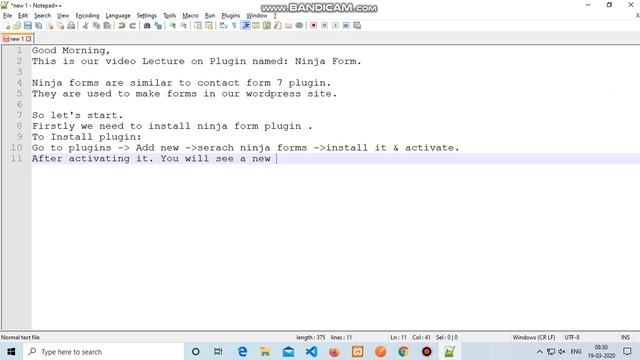Screen dimensions: 640x360
Task: Open the File menu
Action: pos(7,16)
